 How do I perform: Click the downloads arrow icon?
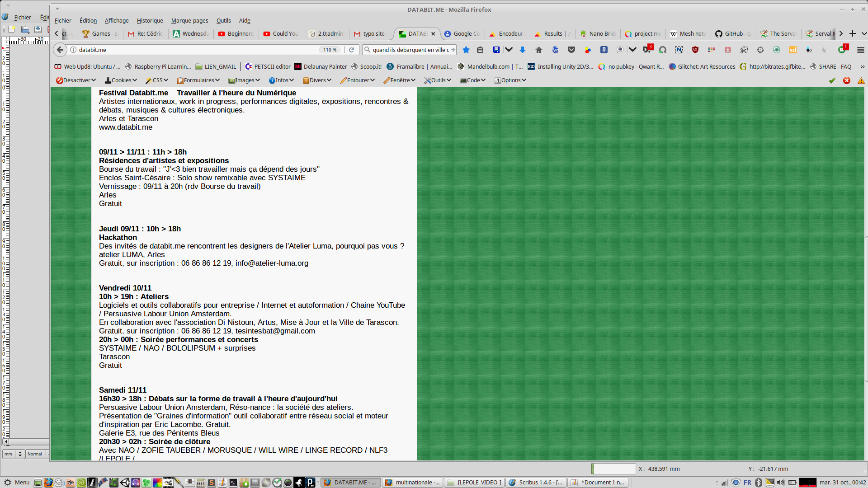click(523, 50)
